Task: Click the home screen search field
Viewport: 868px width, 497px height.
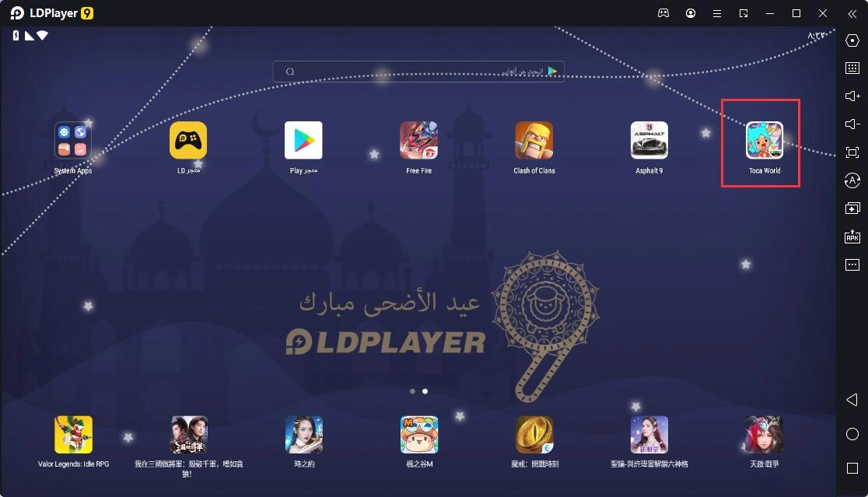Action: click(418, 72)
